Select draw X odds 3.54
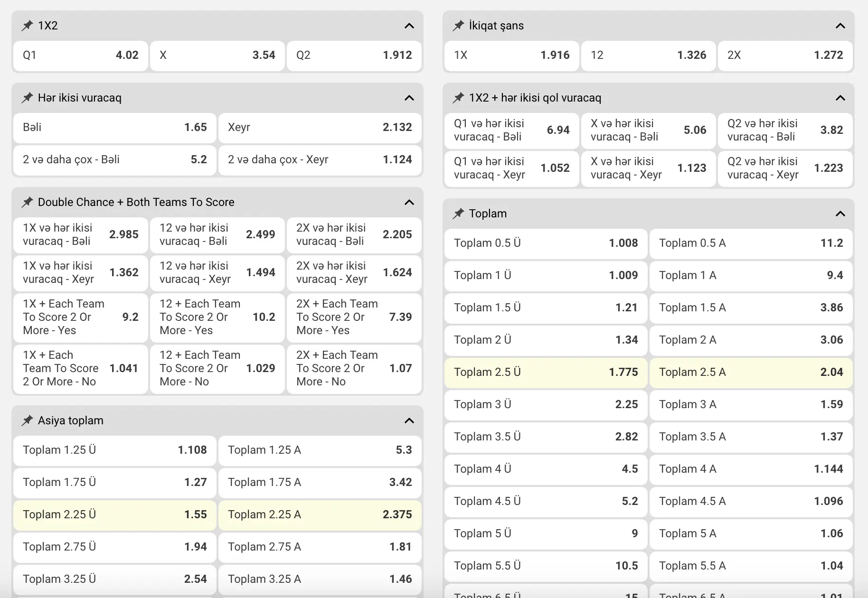The height and width of the screenshot is (598, 868). click(x=217, y=56)
